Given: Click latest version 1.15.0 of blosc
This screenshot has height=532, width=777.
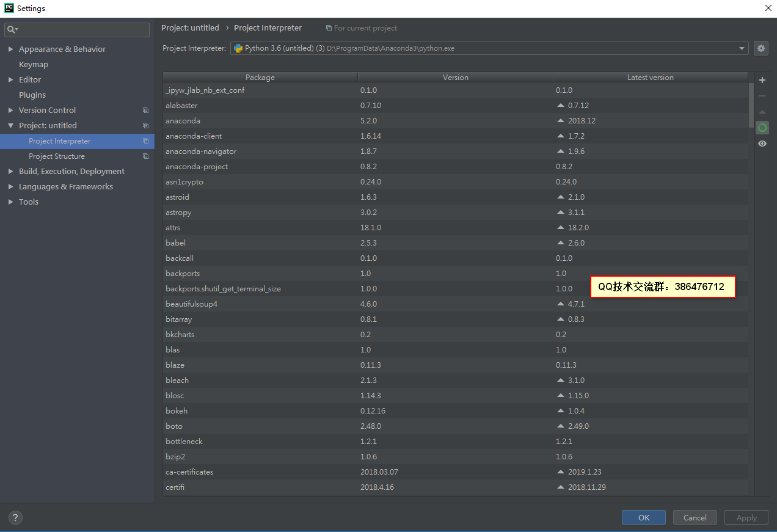Looking at the screenshot, I should (578, 395).
